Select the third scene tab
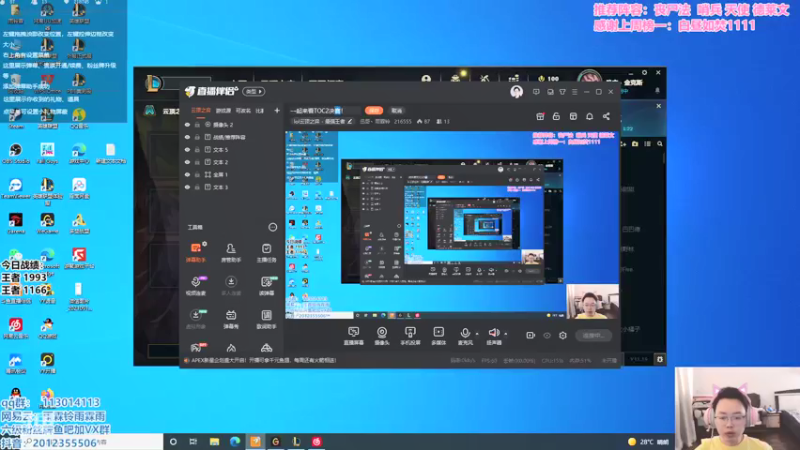This screenshot has height=450, width=800. pyautogui.click(x=243, y=110)
